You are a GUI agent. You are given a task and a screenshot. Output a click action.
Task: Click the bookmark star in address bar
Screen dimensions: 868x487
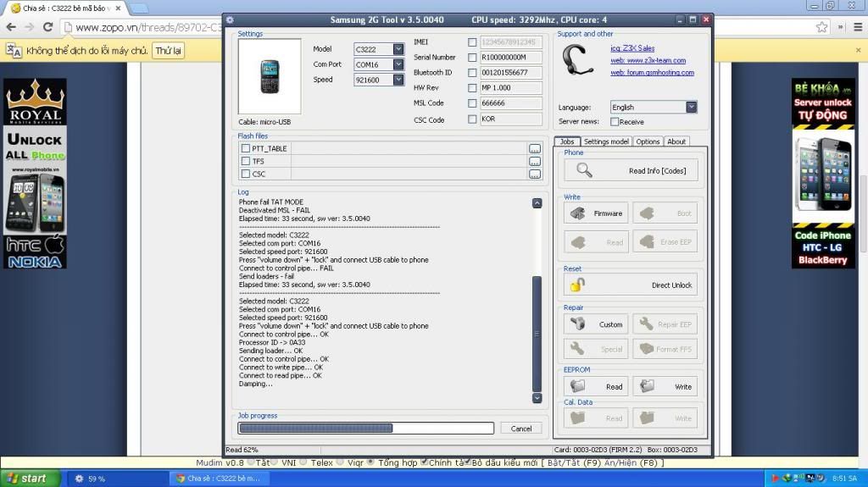[822, 27]
